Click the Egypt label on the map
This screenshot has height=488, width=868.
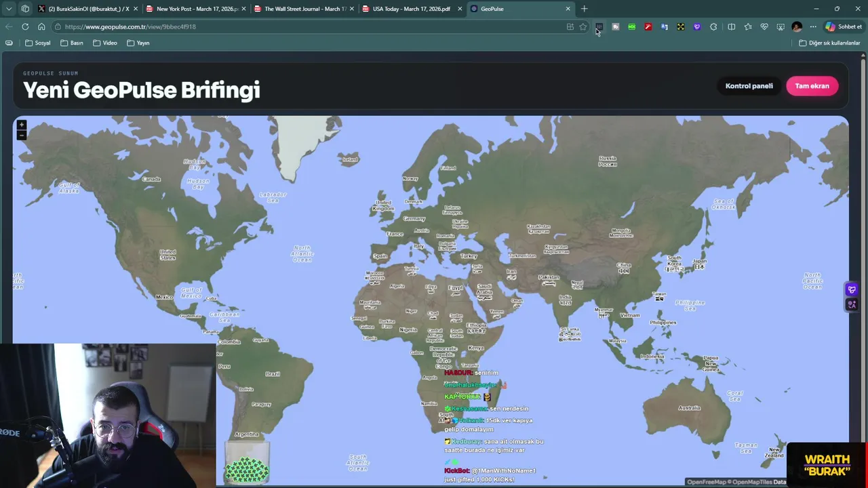pyautogui.click(x=455, y=289)
